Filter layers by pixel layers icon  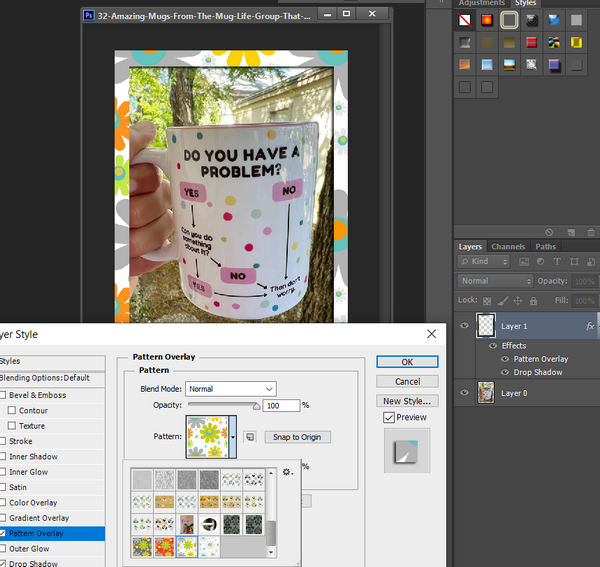click(523, 262)
